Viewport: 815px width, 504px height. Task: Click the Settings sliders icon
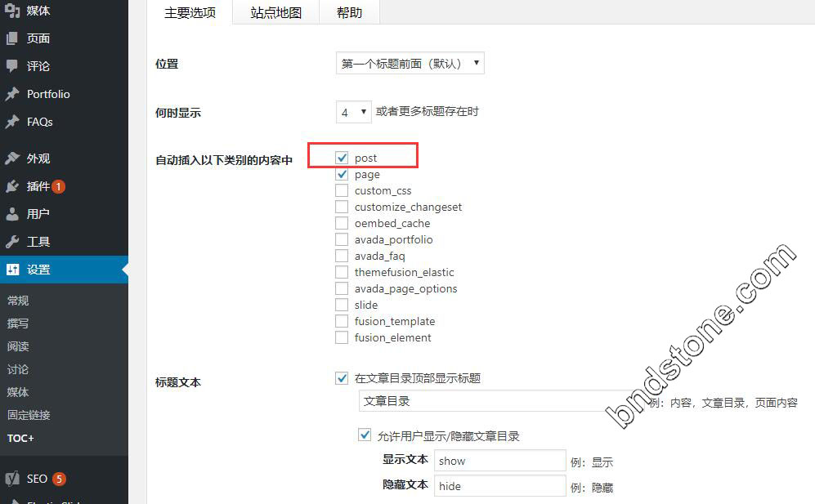[x=12, y=269]
